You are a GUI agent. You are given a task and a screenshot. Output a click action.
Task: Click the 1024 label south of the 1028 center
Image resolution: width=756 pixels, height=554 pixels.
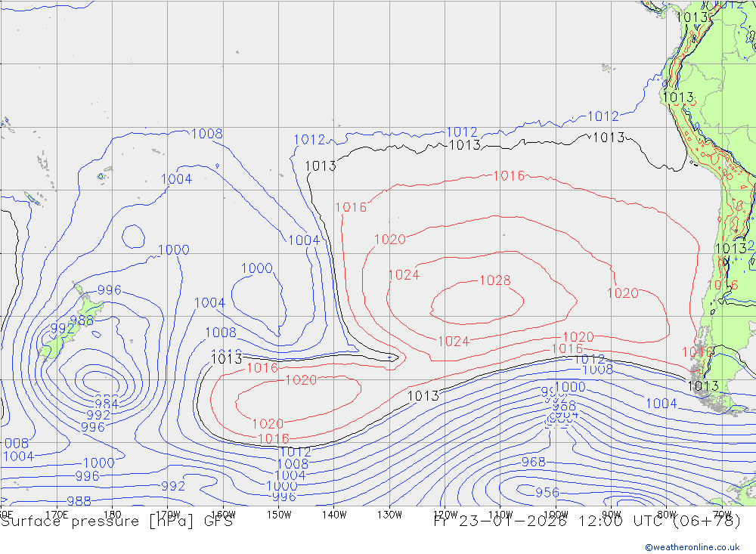(x=453, y=342)
